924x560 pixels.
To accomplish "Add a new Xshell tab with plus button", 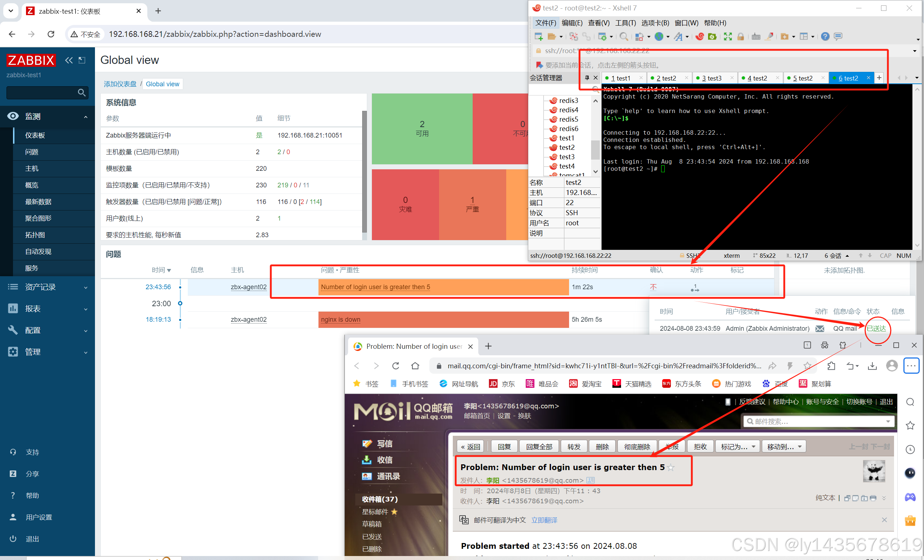I will click(x=879, y=78).
